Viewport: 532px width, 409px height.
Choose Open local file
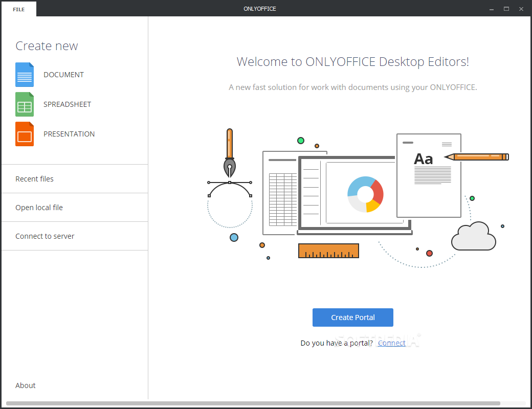(75, 208)
